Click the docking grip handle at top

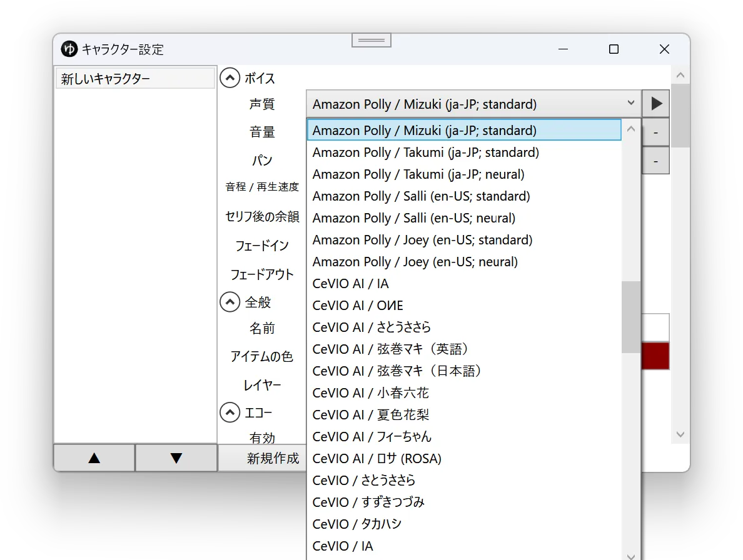click(371, 40)
